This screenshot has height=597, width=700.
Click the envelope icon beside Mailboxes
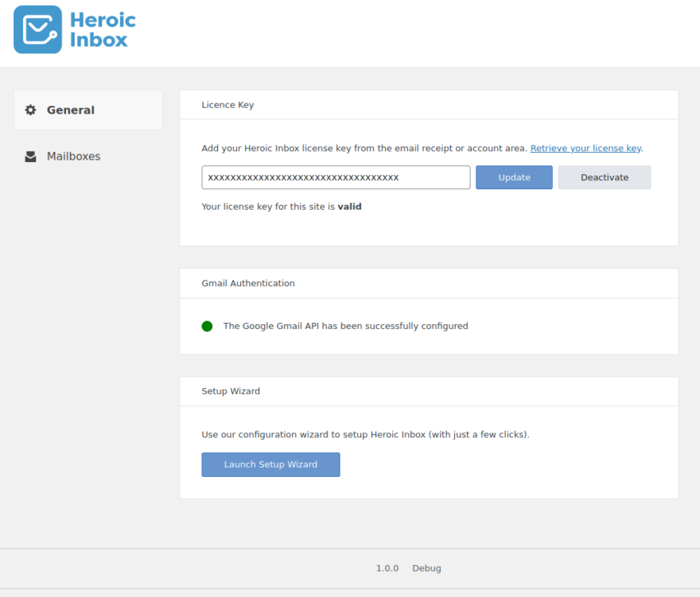[x=30, y=157]
